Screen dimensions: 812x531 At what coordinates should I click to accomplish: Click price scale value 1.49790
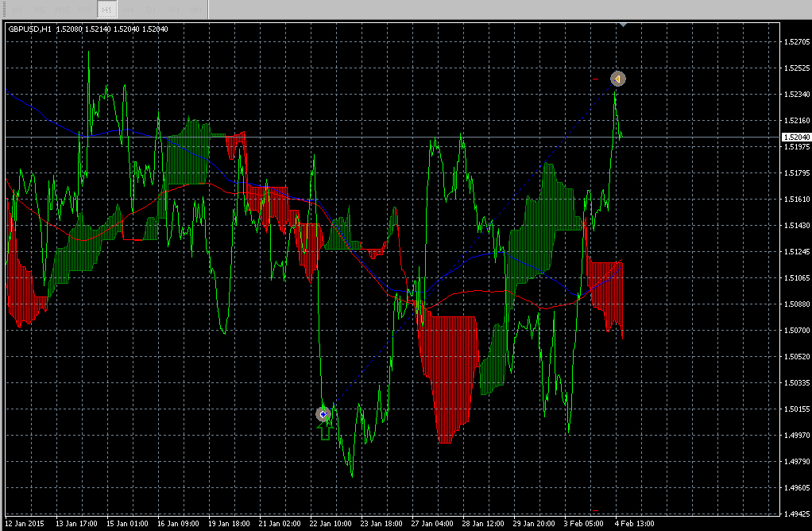(796, 462)
